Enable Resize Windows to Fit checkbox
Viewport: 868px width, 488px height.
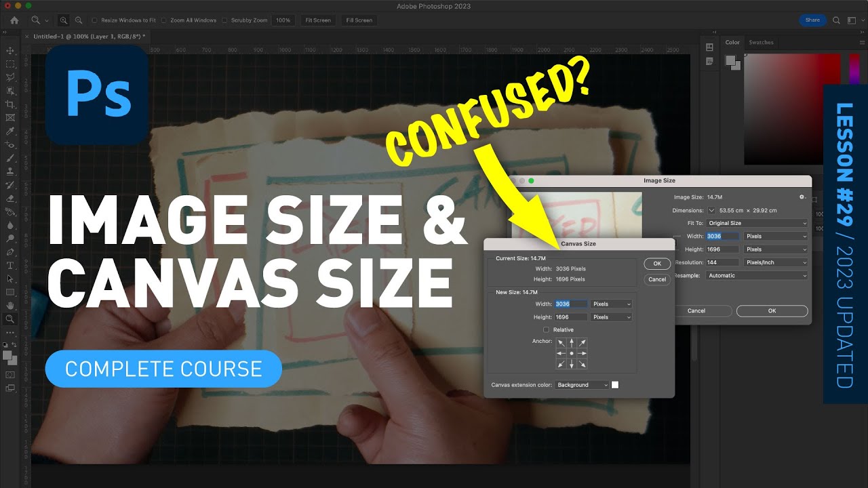[x=94, y=20]
